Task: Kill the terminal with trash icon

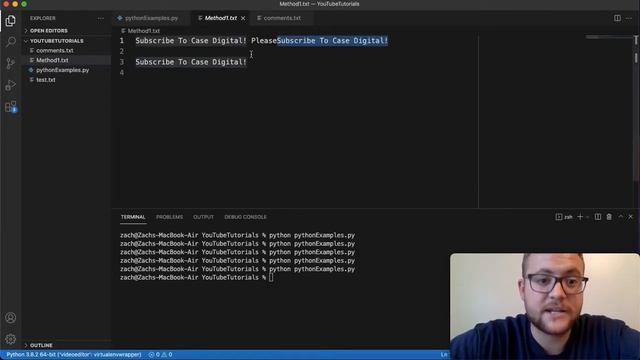Action: tap(609, 217)
